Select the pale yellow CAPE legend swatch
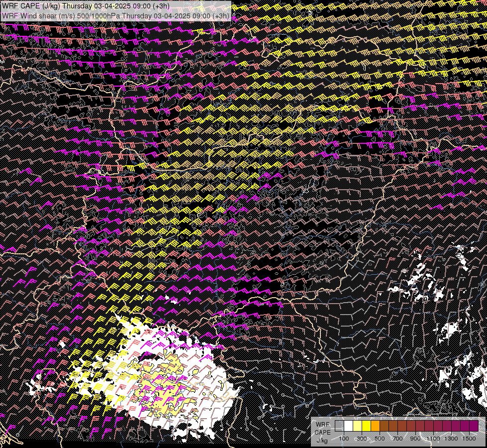This screenshot has height=448, width=487. pyautogui.click(x=358, y=426)
